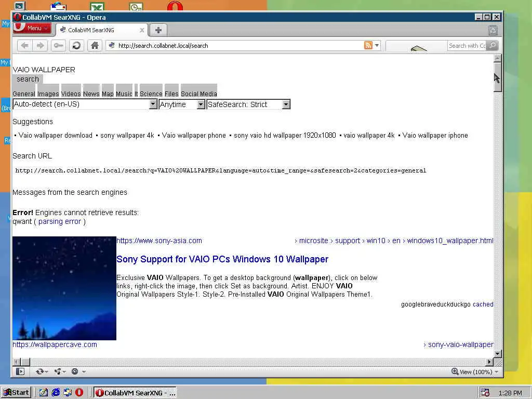The height and width of the screenshot is (399, 532).
Task: Click the RSS feed icon in address bar
Action: [368, 45]
